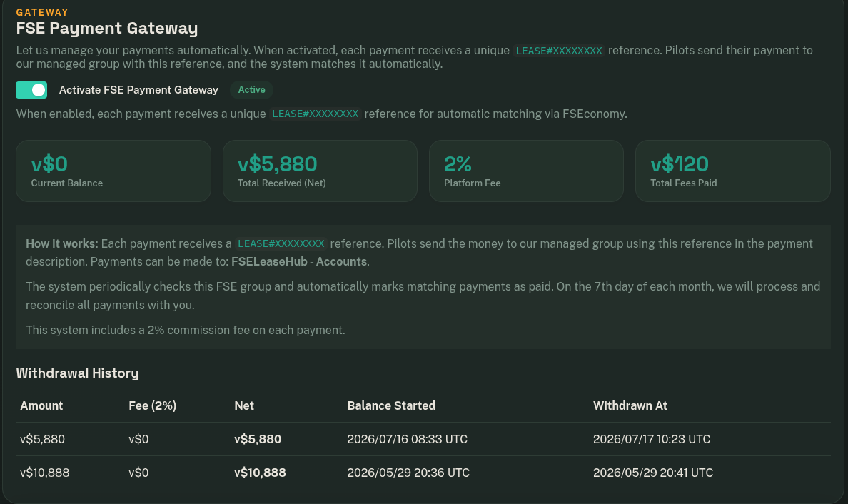Click 2026/07/17 10:23 UTC withdrawn time
The height and width of the screenshot is (504, 848).
pyautogui.click(x=652, y=439)
